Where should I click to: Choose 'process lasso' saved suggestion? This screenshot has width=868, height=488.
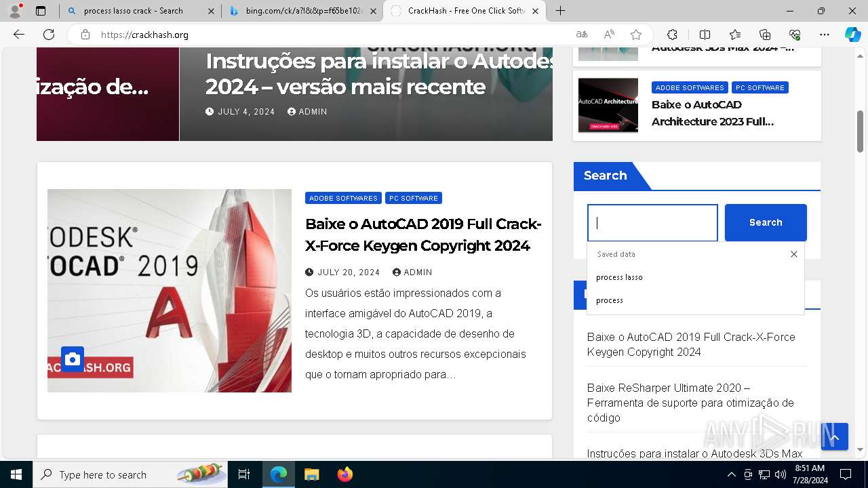(696, 277)
